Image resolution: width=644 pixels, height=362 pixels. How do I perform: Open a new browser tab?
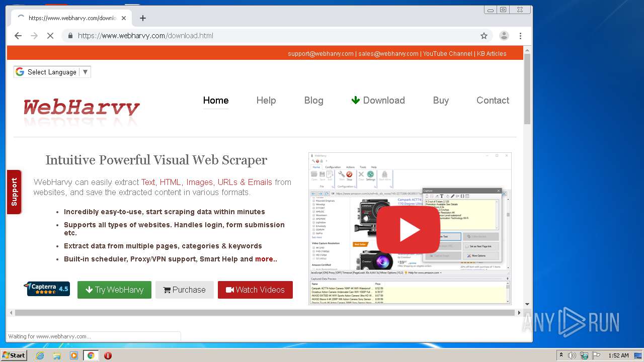(x=143, y=18)
